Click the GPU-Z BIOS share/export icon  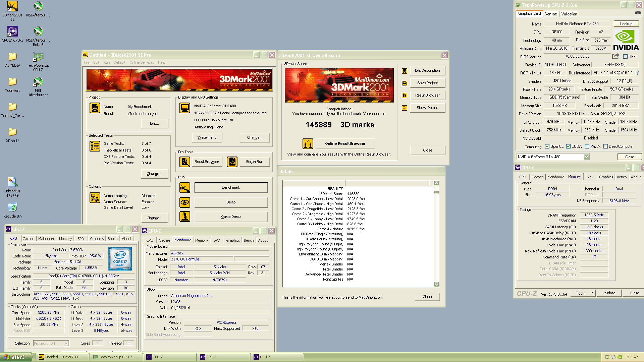[615, 56]
